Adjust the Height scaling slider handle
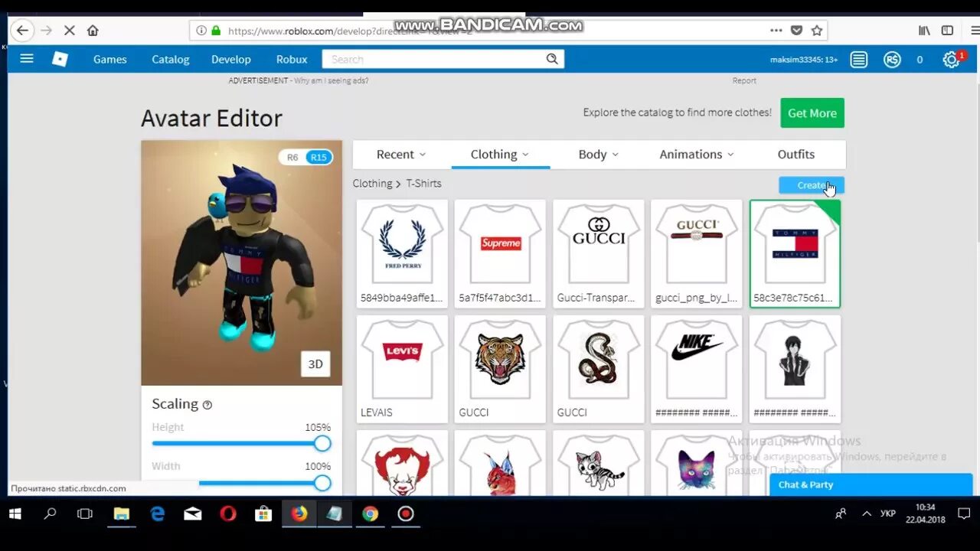This screenshot has height=551, width=980. coord(322,444)
